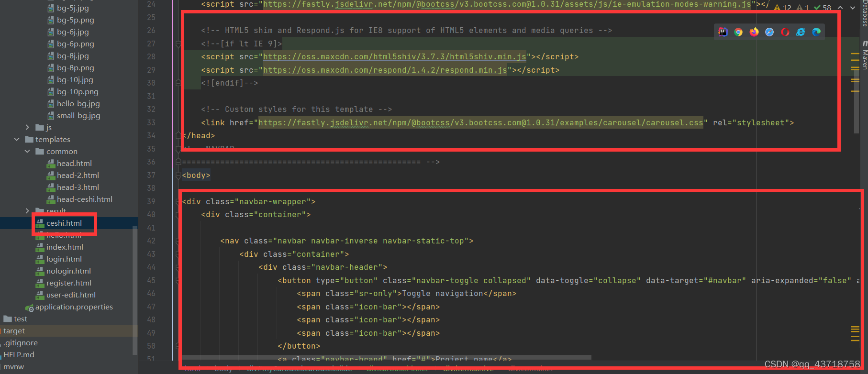Open the page in Chrome browser

point(738,32)
